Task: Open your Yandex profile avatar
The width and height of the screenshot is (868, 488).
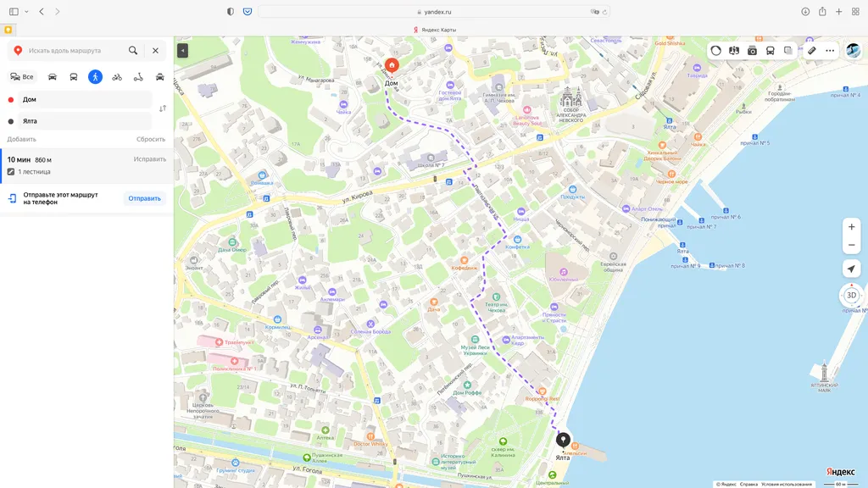Action: coord(853,50)
